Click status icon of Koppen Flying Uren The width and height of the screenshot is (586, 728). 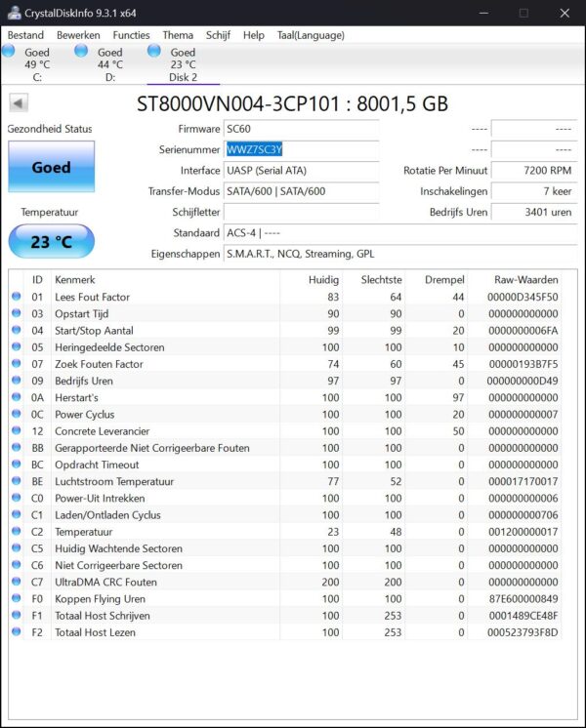click(x=17, y=598)
